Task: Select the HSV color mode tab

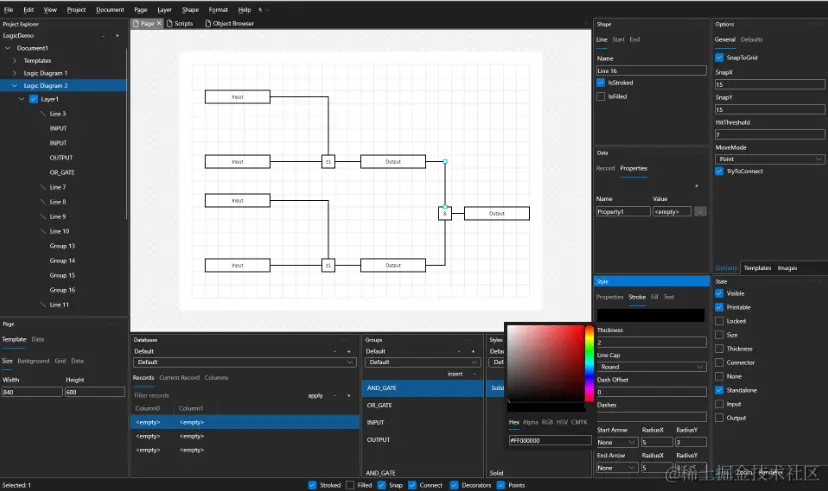Action: [562, 422]
